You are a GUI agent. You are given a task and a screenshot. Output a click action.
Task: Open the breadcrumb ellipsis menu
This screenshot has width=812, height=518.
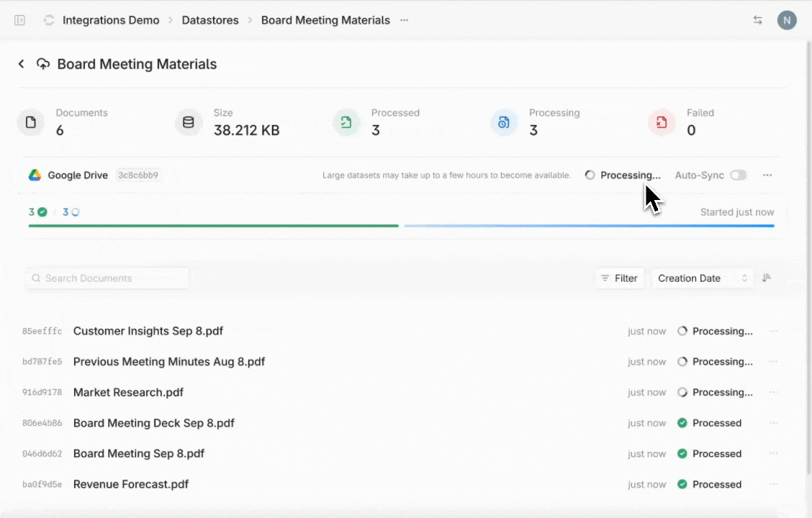tap(405, 20)
